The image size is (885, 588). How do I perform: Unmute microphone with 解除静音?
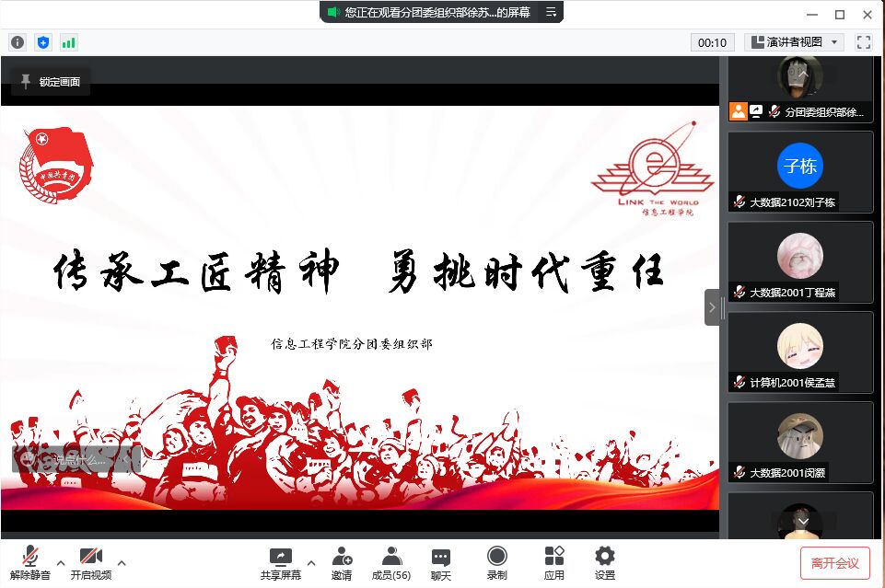(30, 562)
